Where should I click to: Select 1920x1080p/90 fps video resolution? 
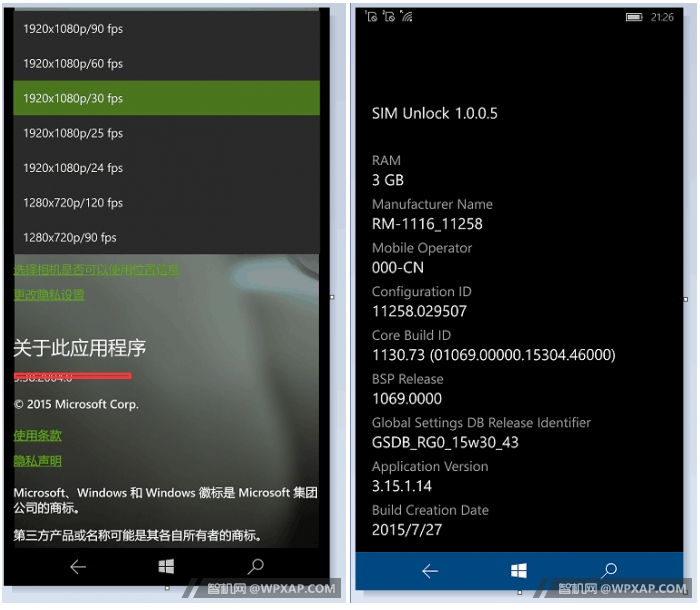tap(166, 29)
